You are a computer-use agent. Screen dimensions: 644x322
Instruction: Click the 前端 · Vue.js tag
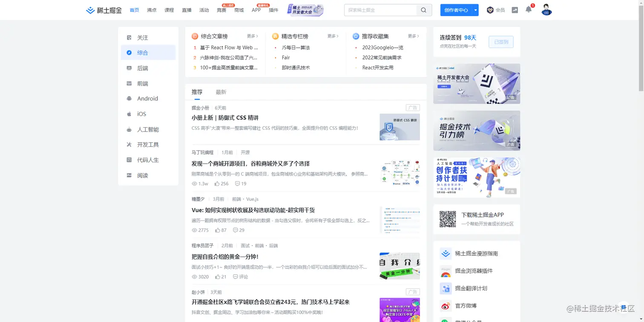[245, 199]
